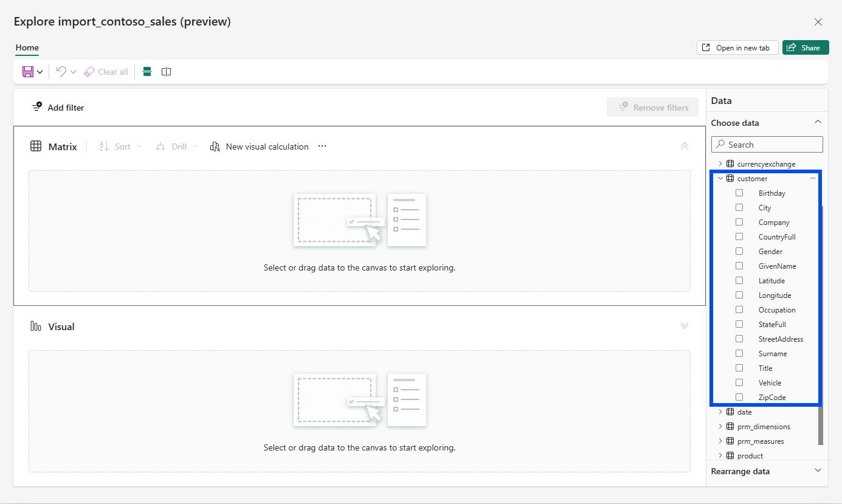Tick the ZipCode checkbox

click(x=739, y=397)
